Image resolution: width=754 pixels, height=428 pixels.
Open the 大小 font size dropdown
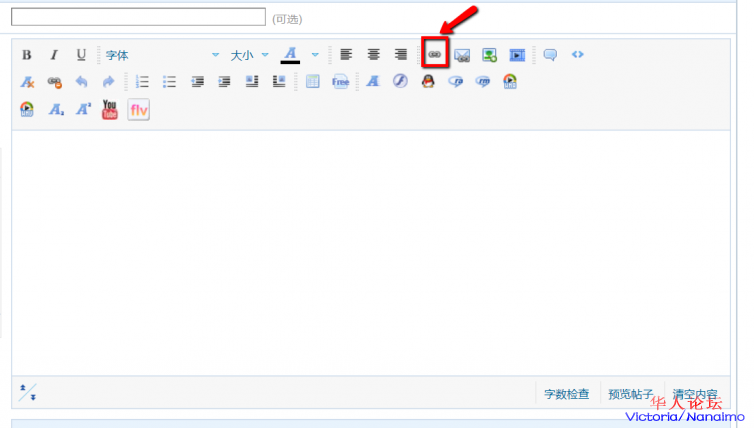click(249, 55)
